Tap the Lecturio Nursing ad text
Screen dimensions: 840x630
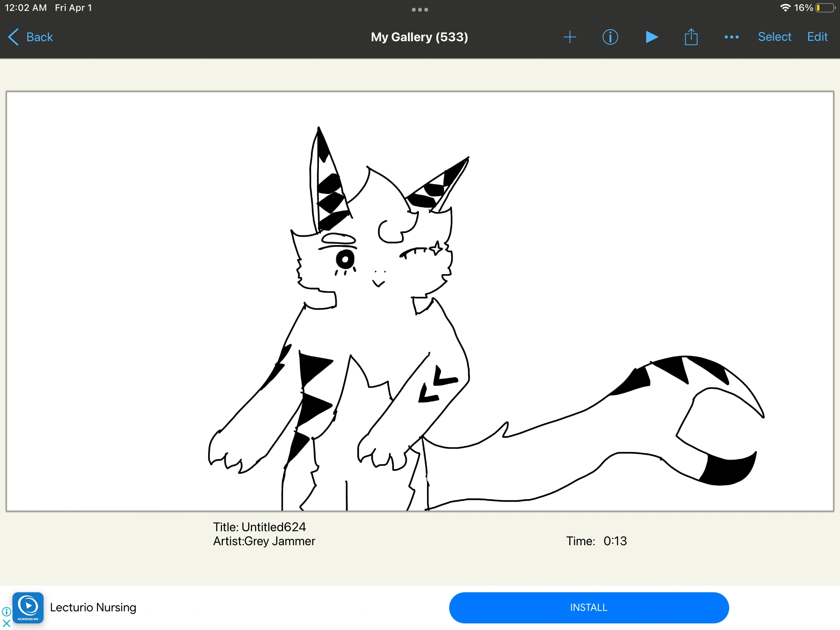93,607
